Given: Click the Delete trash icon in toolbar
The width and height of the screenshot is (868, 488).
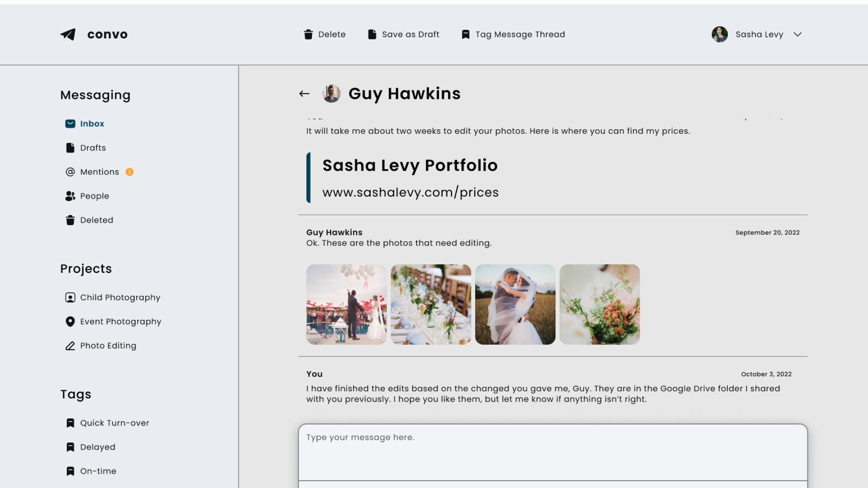Looking at the screenshot, I should [x=308, y=34].
